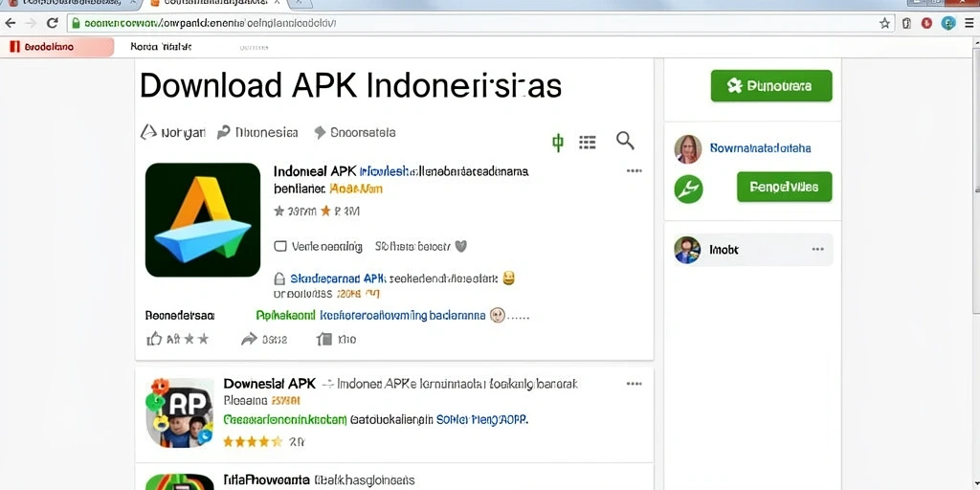The height and width of the screenshot is (490, 980).
Task: Open Sownaratadotaha profile link
Action: 760,148
